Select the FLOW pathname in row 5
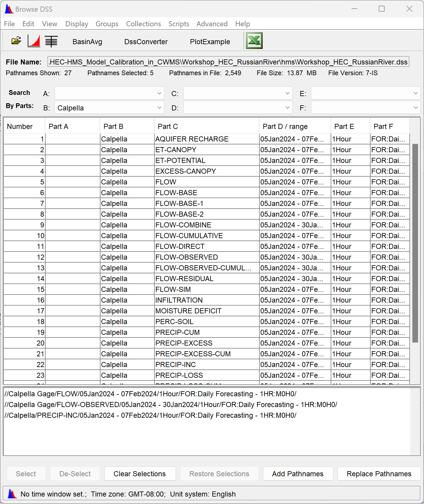Viewport: 424px width, 504px height. pos(207,182)
